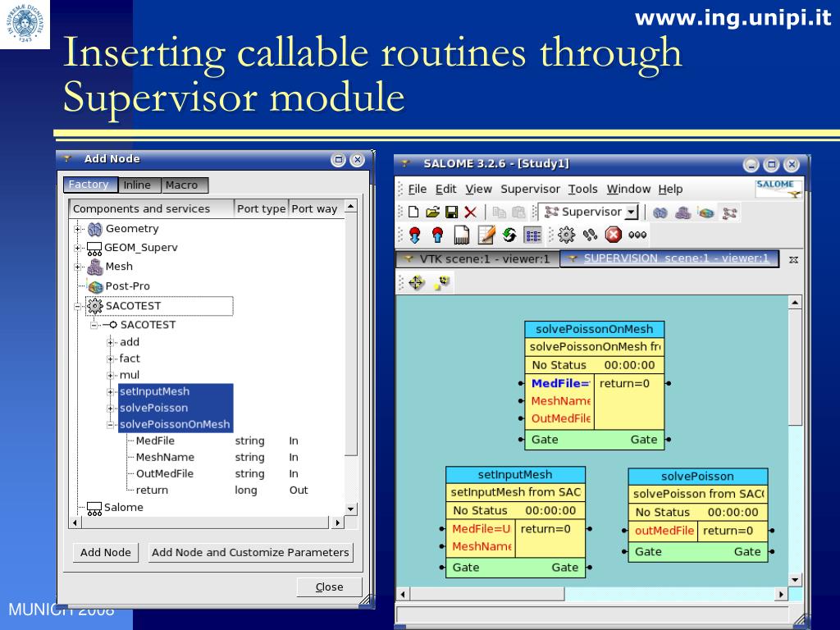
Task: Click the red X close study icon
Action: [x=470, y=212]
